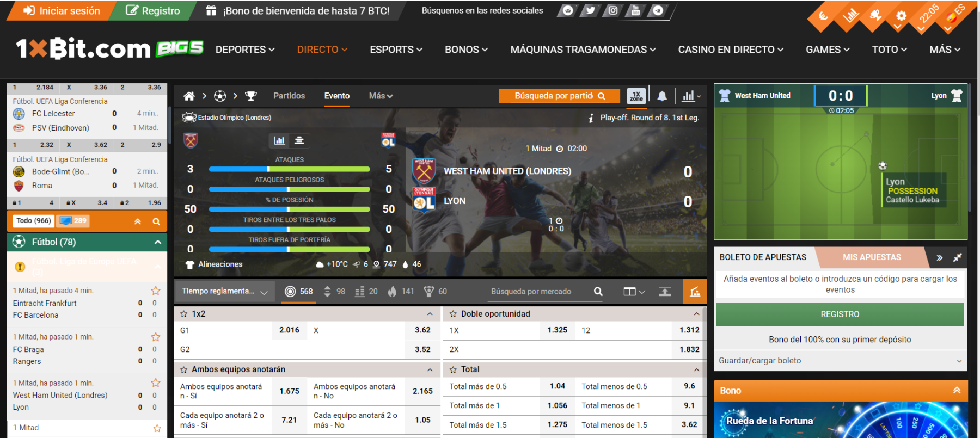The width and height of the screenshot is (980, 438).
Task: Collapse the Bono panel
Action: point(957,391)
